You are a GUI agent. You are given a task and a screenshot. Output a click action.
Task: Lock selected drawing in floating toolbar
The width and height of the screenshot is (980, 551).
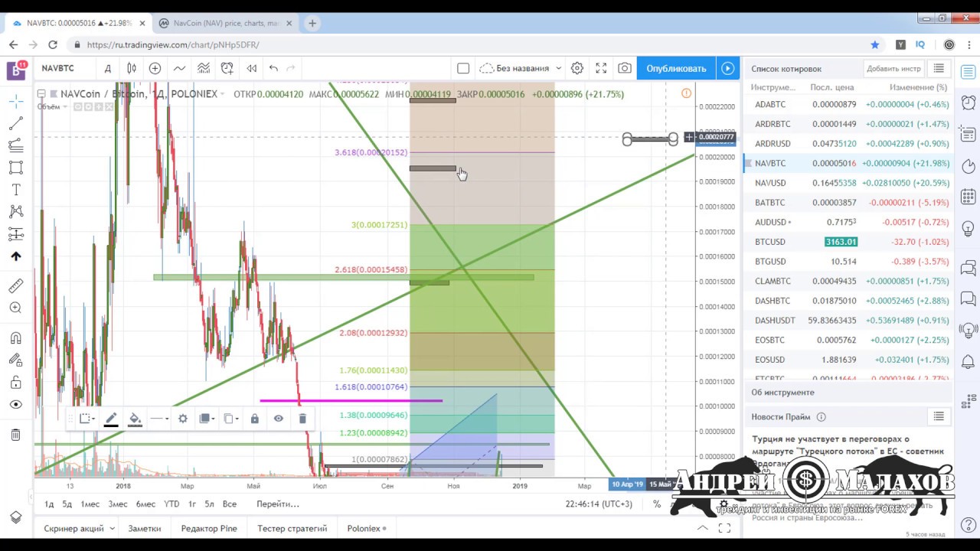[255, 419]
